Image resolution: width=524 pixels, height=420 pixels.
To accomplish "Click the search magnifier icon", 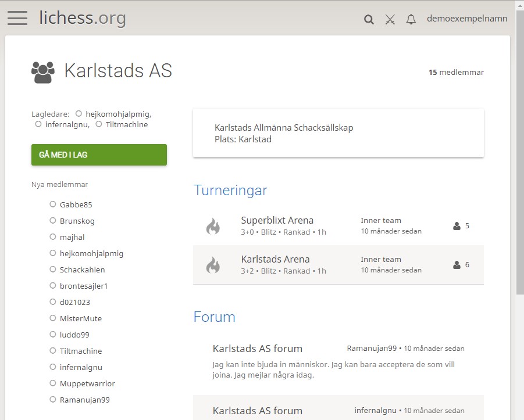I will tap(369, 19).
